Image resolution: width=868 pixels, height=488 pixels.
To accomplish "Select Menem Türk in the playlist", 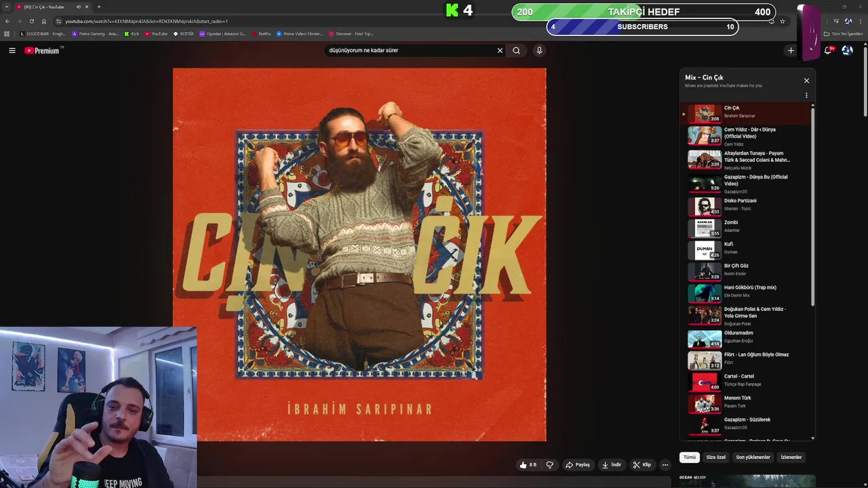I will coord(746,403).
